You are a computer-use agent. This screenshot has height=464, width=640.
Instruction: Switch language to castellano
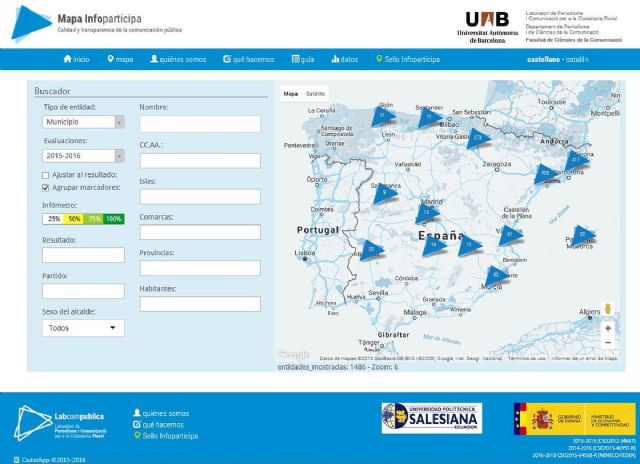543,60
